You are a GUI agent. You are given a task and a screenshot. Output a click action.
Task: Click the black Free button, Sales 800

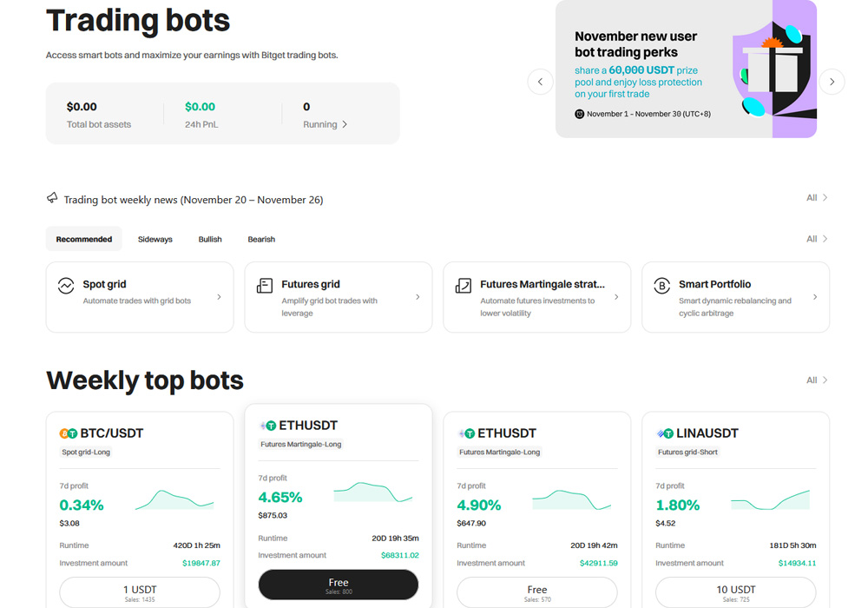339,585
